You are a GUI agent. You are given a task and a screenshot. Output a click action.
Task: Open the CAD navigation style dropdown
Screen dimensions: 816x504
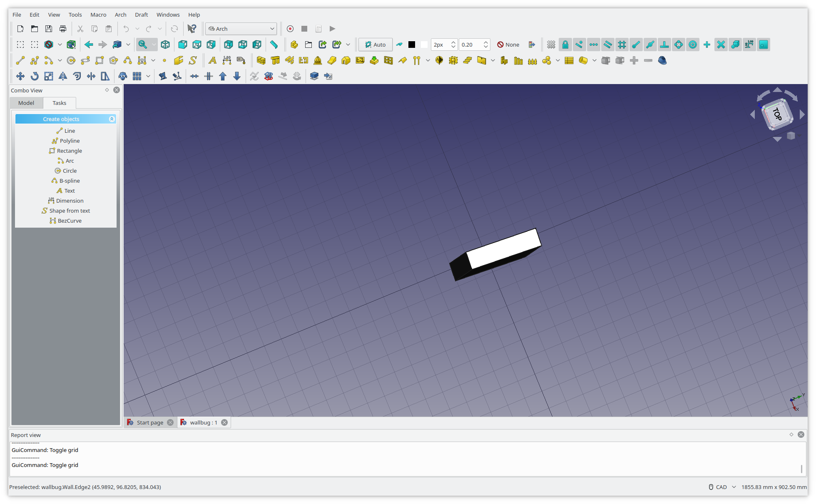pyautogui.click(x=722, y=487)
